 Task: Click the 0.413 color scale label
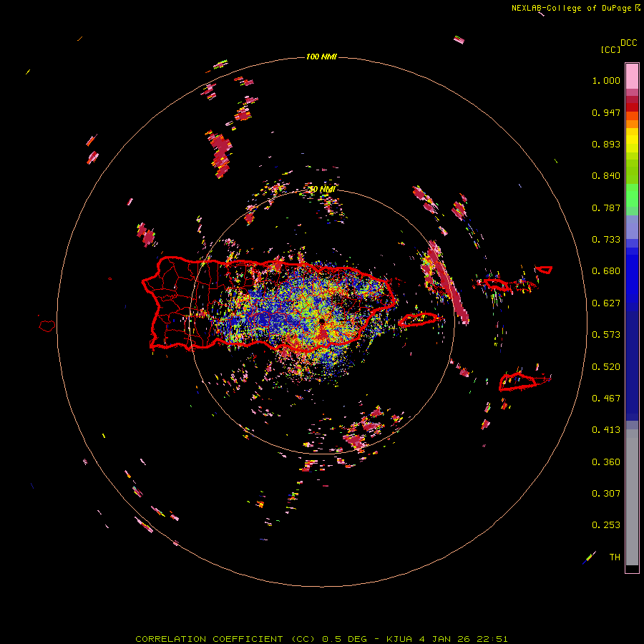pyautogui.click(x=606, y=430)
